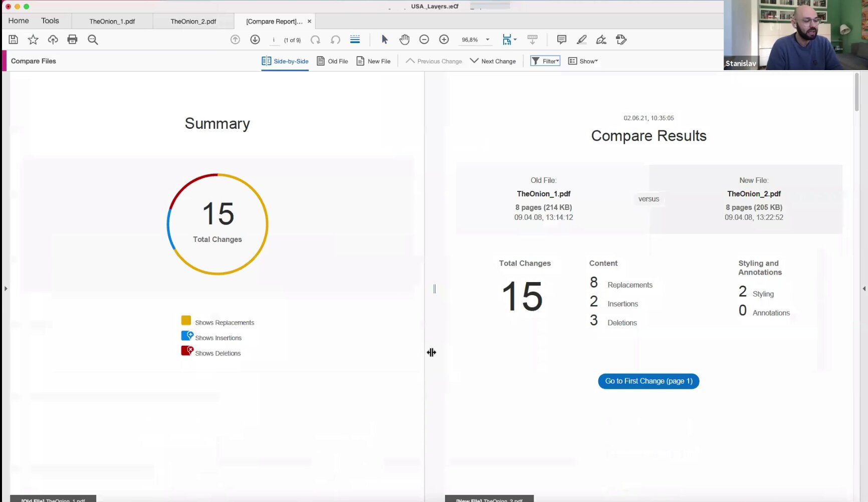Screen dimensions: 868x502
Task: Select the Hand pan tool
Action: [404, 40]
